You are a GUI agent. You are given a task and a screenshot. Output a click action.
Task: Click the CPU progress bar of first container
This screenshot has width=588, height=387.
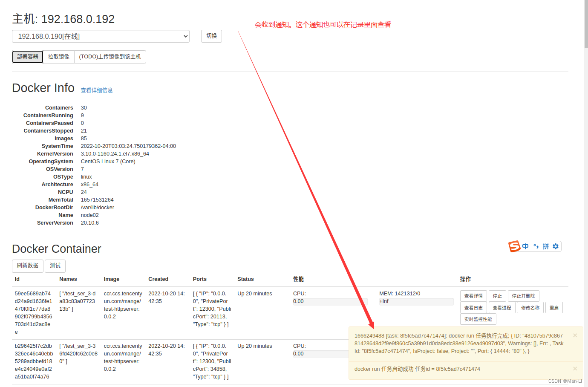click(x=330, y=301)
